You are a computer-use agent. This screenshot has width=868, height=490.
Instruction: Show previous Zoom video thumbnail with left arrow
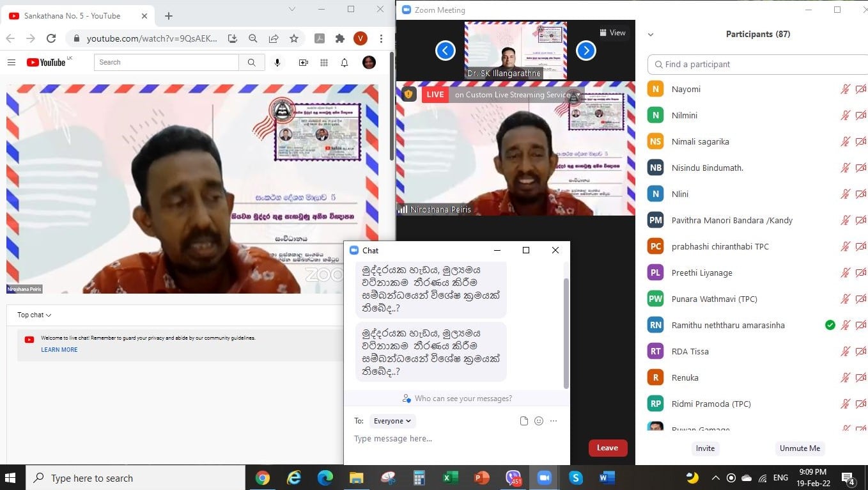click(446, 51)
